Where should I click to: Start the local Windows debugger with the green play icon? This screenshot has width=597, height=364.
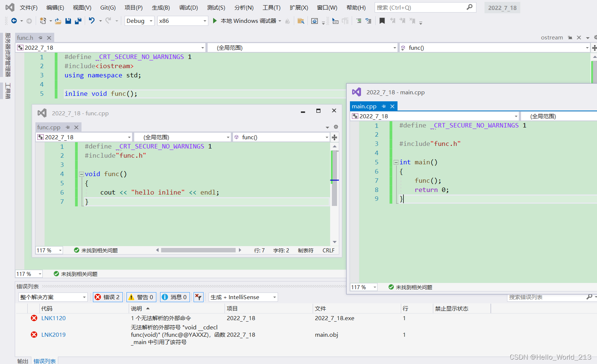[x=215, y=21]
